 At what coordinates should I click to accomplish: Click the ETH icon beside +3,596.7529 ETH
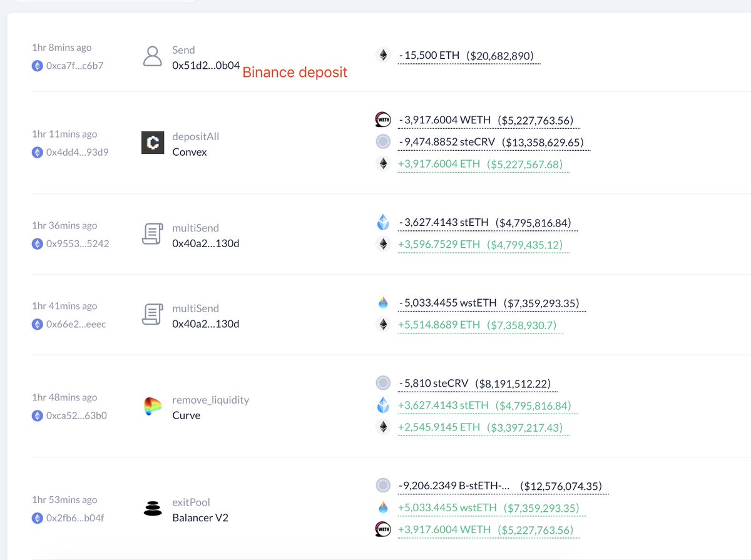(x=383, y=245)
